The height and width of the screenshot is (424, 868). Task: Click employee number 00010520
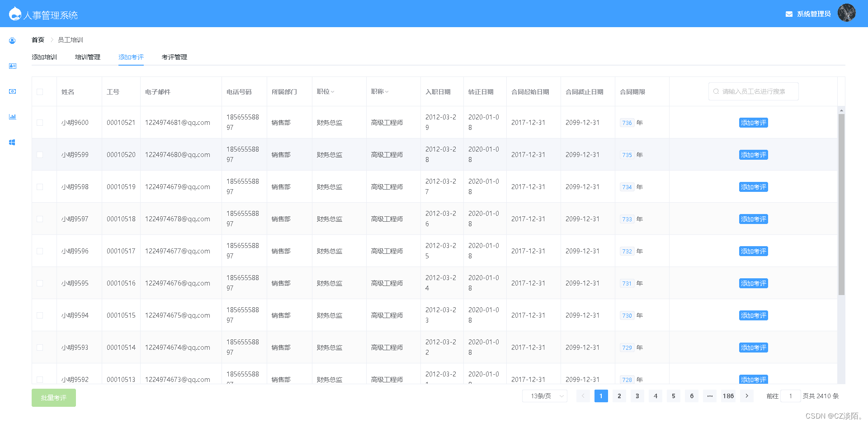click(x=121, y=155)
